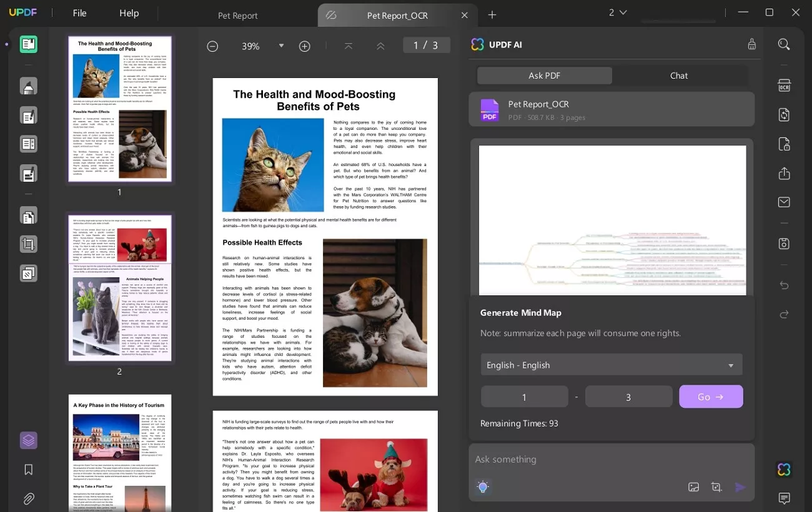Open the Search magnifier in right sidebar
This screenshot has height=512, width=812.
pyautogui.click(x=784, y=44)
